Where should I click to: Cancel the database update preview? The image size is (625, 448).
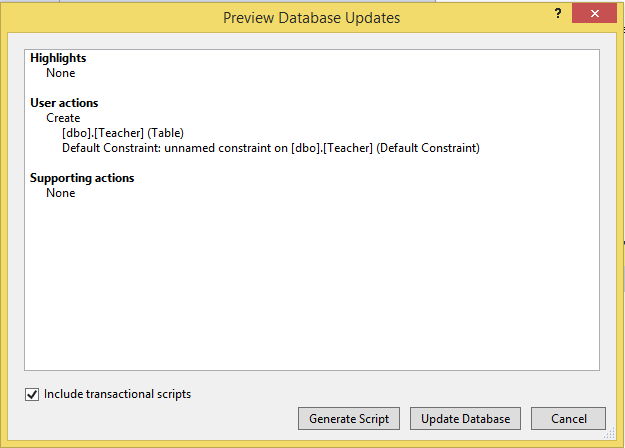[568, 419]
